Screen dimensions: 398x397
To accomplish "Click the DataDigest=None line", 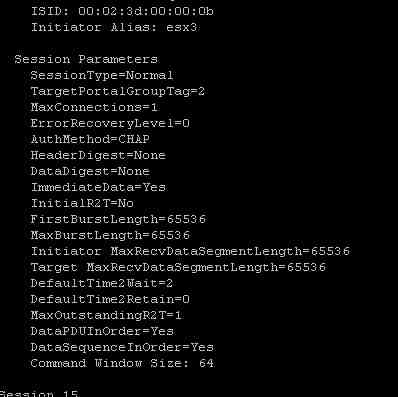I will (90, 171).
